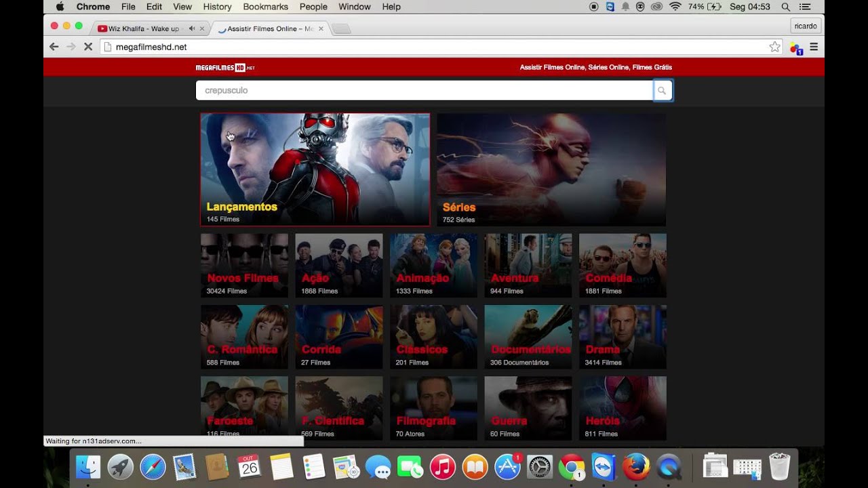Screen dimensions: 868x488
Task: Open iTunes from the dock
Action: point(442,467)
